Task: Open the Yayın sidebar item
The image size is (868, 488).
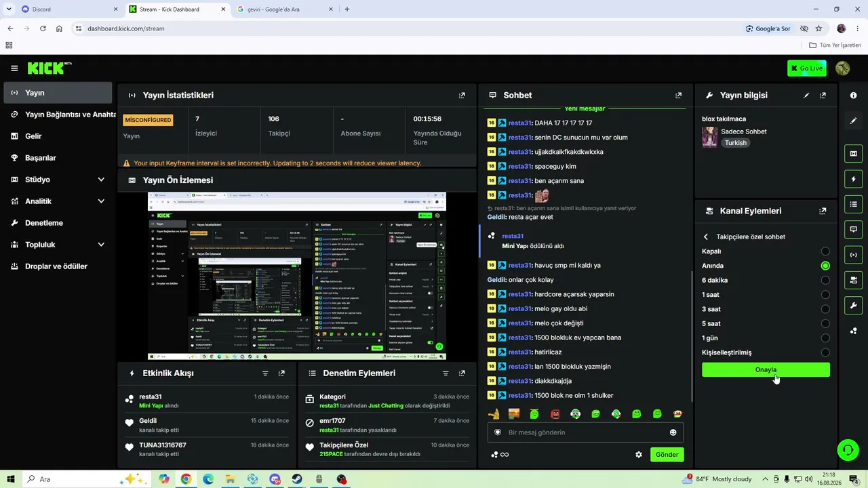Action: click(58, 93)
